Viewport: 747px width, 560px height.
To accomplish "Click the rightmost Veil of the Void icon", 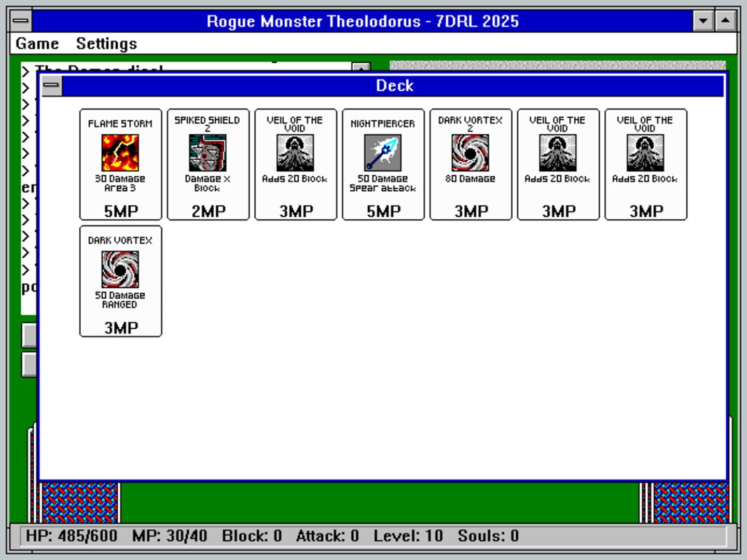I will (x=646, y=152).
